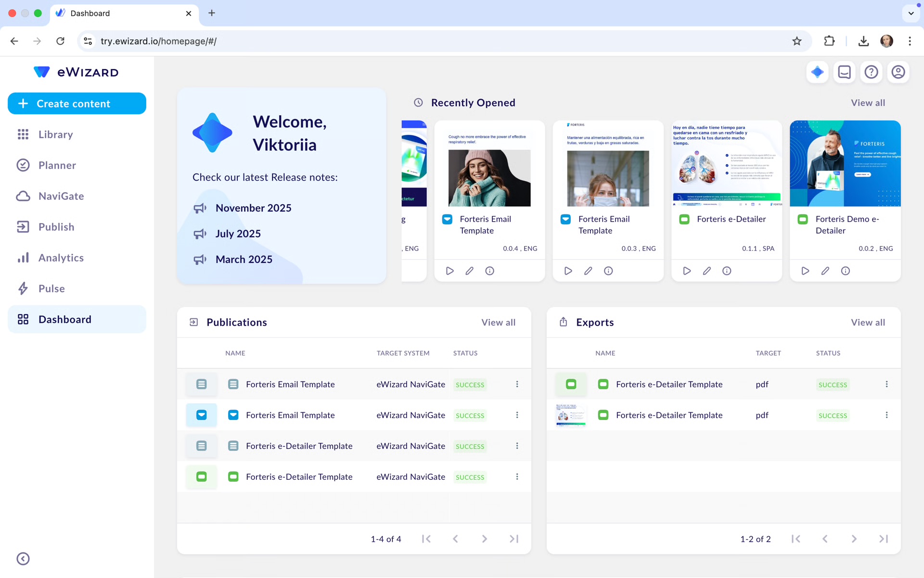Preview the Forteris Demo e-Detailer card
This screenshot has height=578, width=924.
[x=805, y=271]
